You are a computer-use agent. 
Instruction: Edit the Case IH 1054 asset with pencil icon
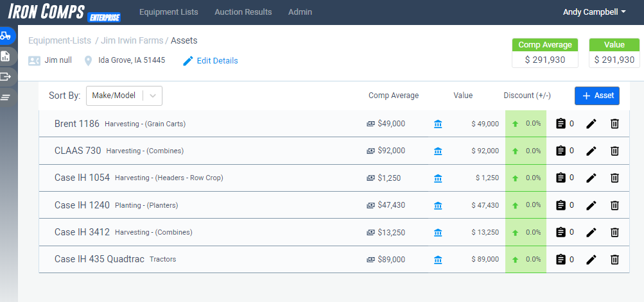pos(591,178)
